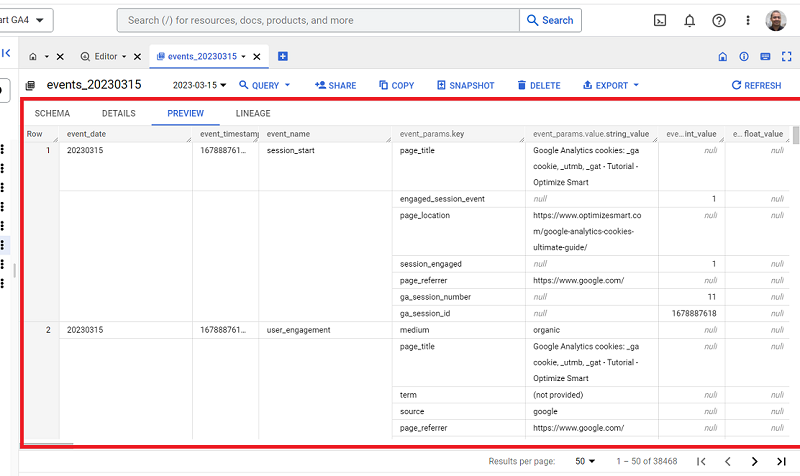Open the 2023-03-15 date partition dropdown
The height and width of the screenshot is (476, 800).
tap(199, 85)
